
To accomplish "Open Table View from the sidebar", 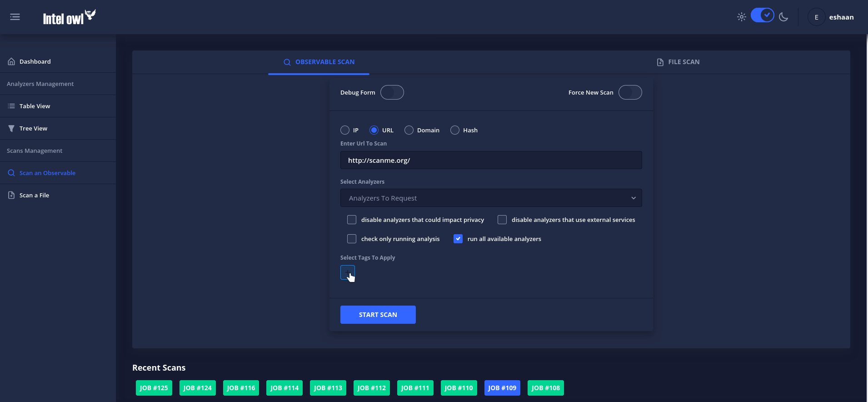I will click(x=35, y=106).
